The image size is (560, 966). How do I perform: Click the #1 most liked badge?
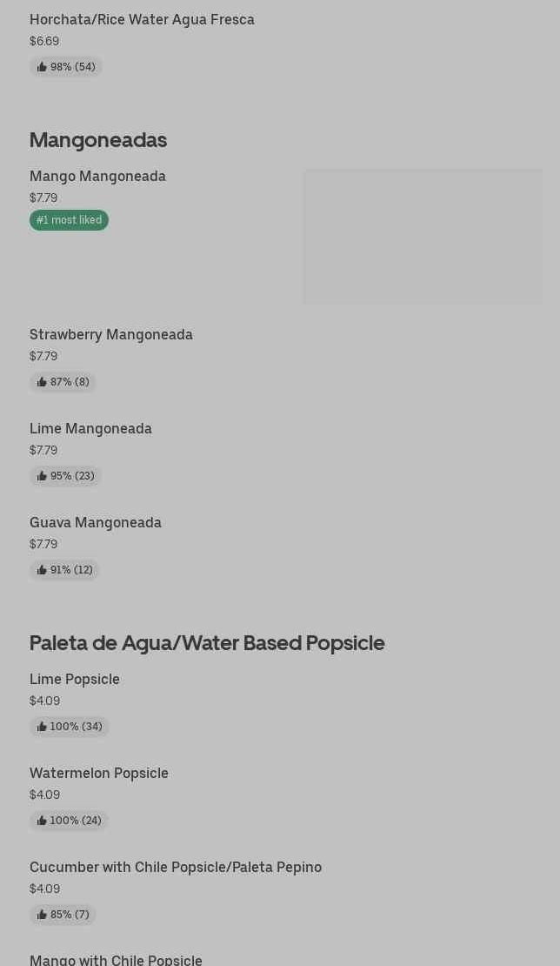69,220
